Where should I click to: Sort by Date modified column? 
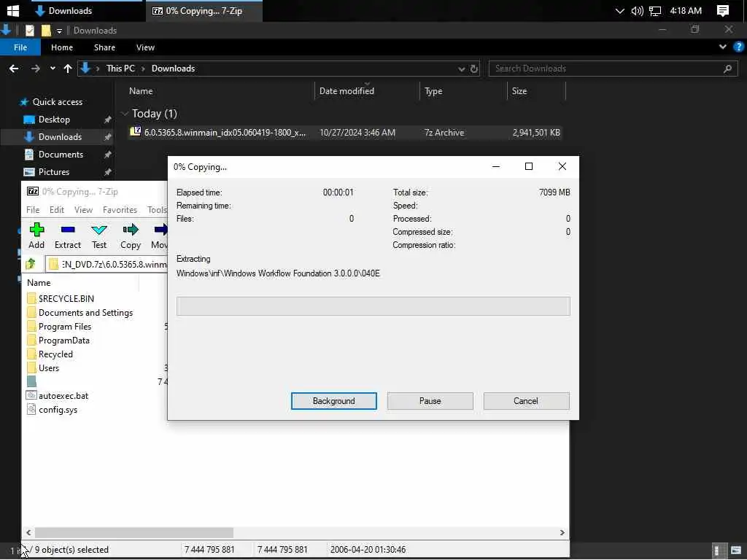[x=347, y=91]
